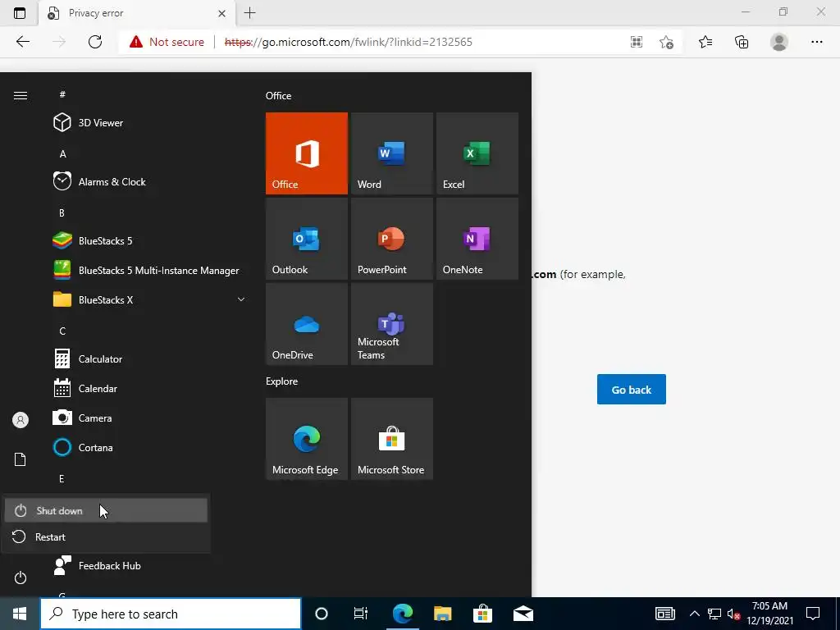Click the Office tile group heading
Viewport: 840px width, 630px height.
tap(279, 96)
